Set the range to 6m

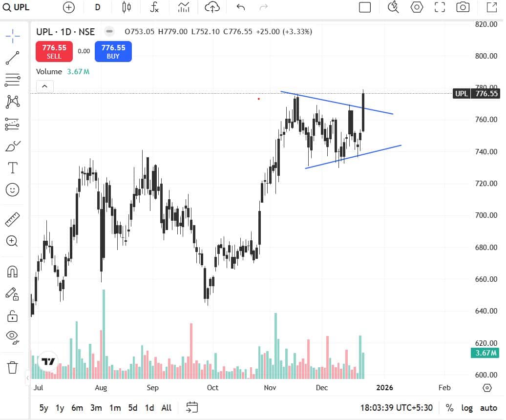point(77,408)
